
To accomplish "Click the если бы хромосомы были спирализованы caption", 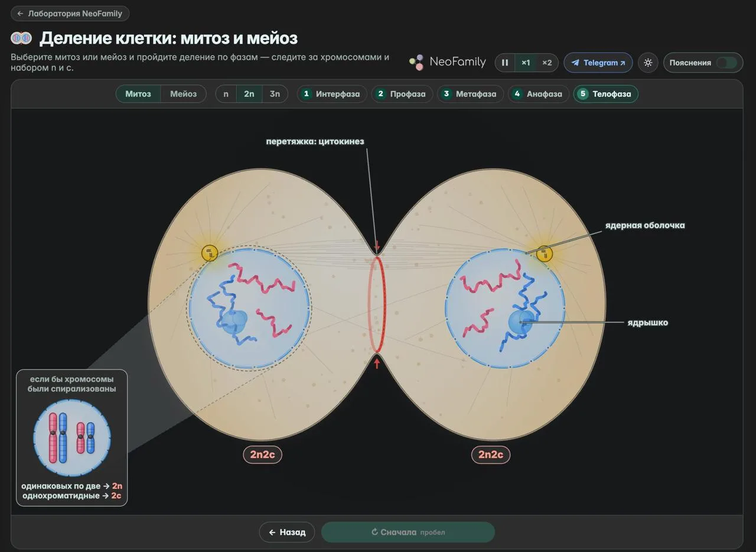I will pos(72,384).
